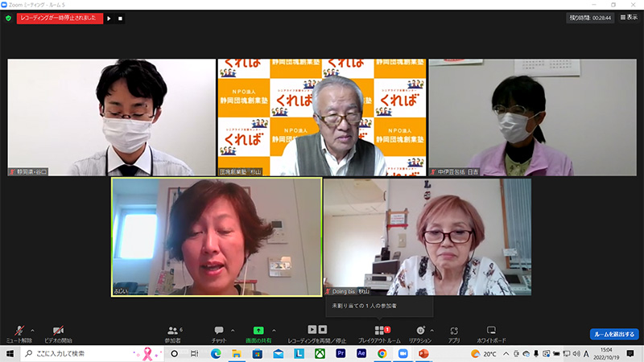Open the Chat (チャット) panel

tap(218, 331)
